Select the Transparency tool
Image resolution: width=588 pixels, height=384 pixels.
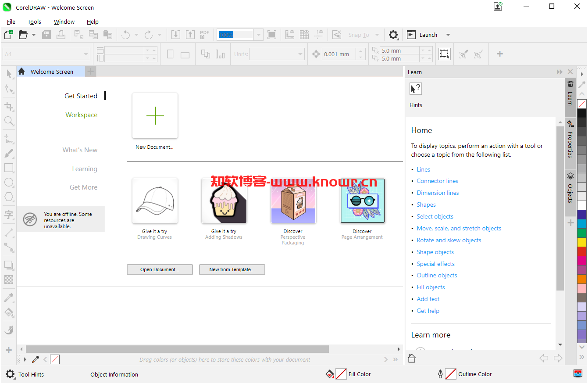pos(9,280)
